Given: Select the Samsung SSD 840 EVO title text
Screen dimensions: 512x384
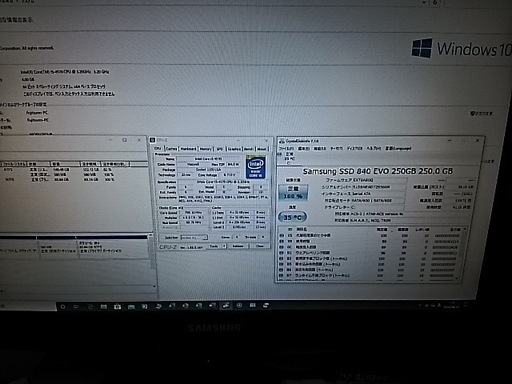Looking at the screenshot, I should tap(378, 171).
